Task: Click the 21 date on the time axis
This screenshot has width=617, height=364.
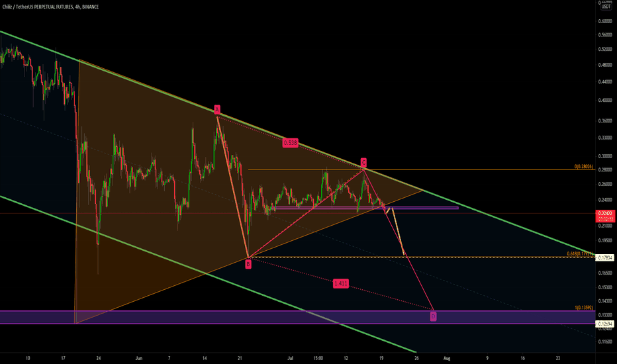Action: (x=240, y=358)
